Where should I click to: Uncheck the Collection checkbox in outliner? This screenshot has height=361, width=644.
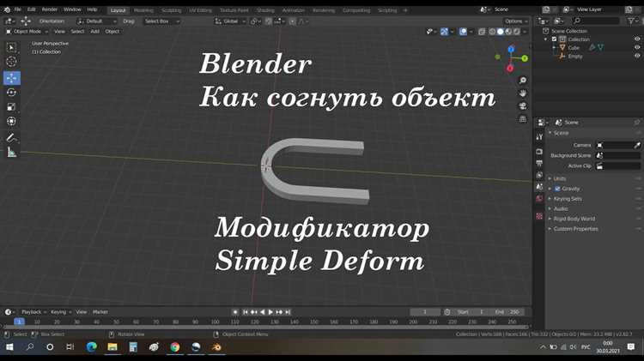554,39
